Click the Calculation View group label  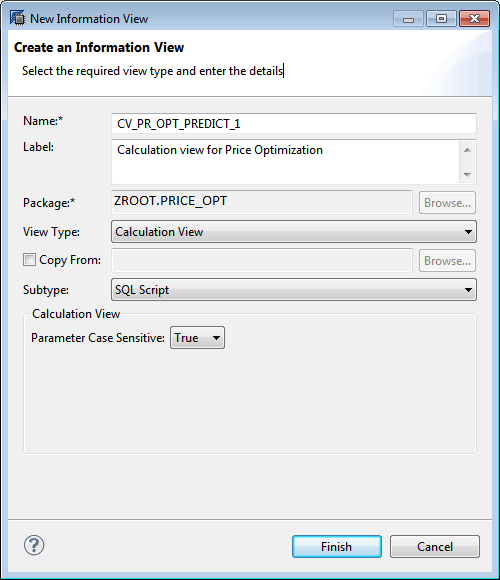coord(76,314)
